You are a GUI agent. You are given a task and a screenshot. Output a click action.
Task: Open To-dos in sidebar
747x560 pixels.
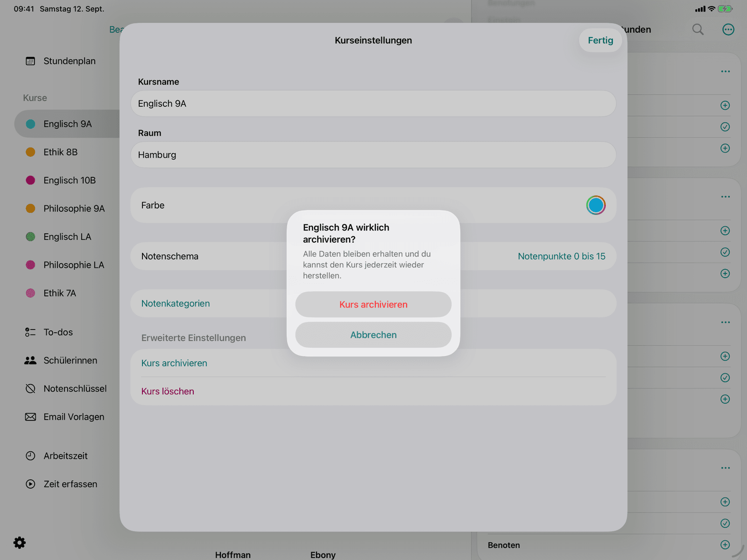pyautogui.click(x=58, y=332)
